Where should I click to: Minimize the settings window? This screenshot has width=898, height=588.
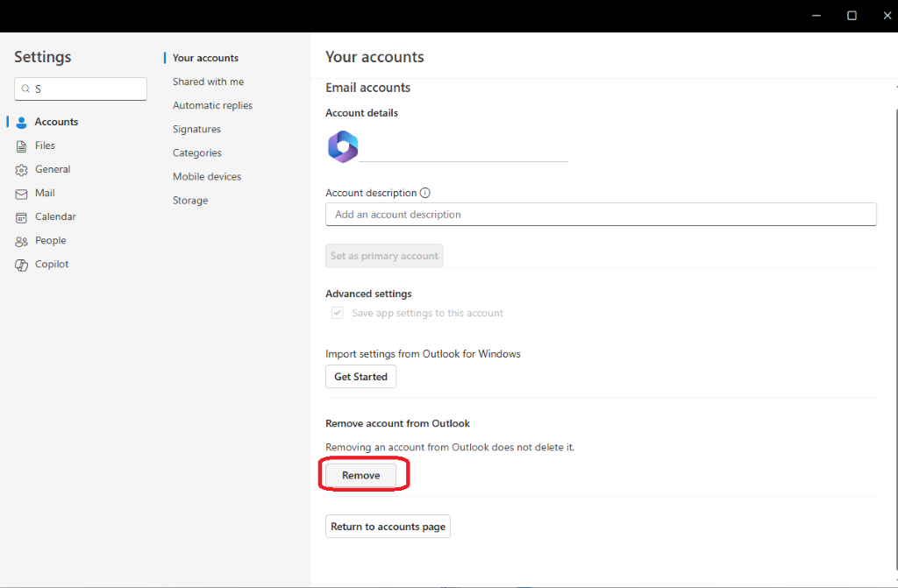point(816,16)
